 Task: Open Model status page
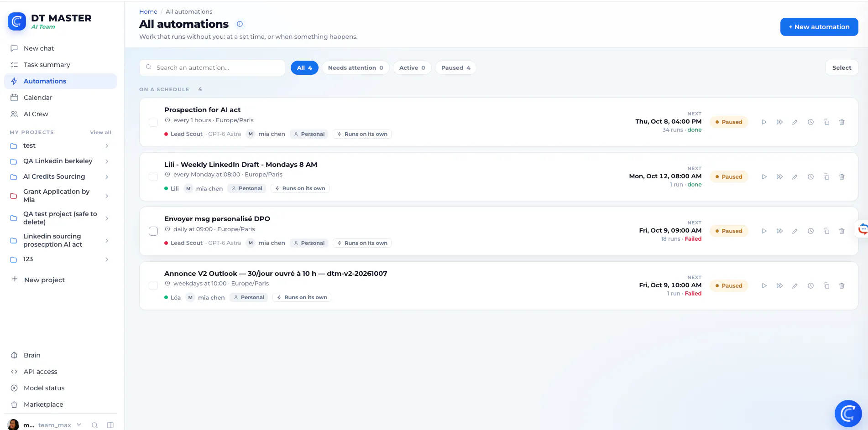pyautogui.click(x=60, y=388)
